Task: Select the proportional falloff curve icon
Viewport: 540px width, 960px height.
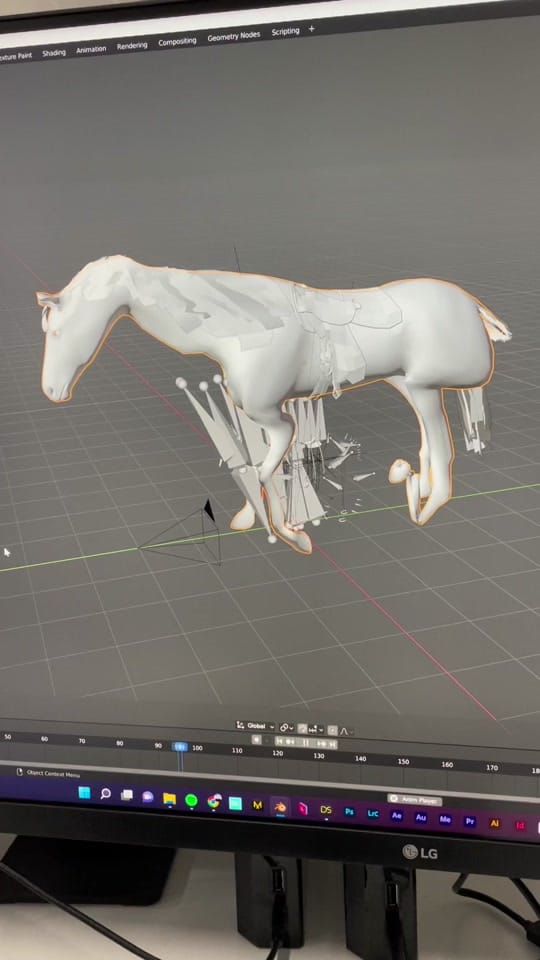Action: [x=345, y=731]
